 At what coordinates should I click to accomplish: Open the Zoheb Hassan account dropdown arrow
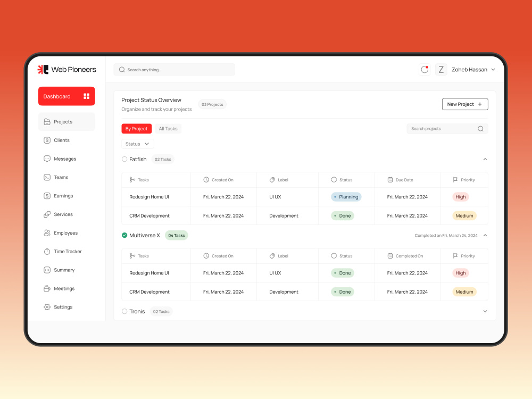pos(493,70)
